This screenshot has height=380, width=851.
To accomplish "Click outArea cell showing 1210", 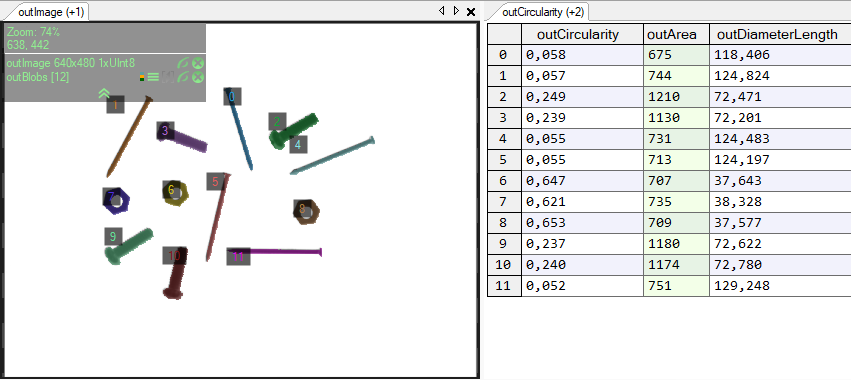I will [x=676, y=97].
